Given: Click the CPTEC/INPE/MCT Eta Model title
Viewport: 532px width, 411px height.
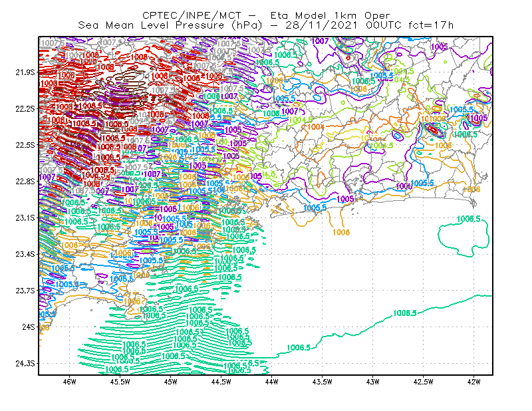Looking at the screenshot, I should [x=266, y=15].
